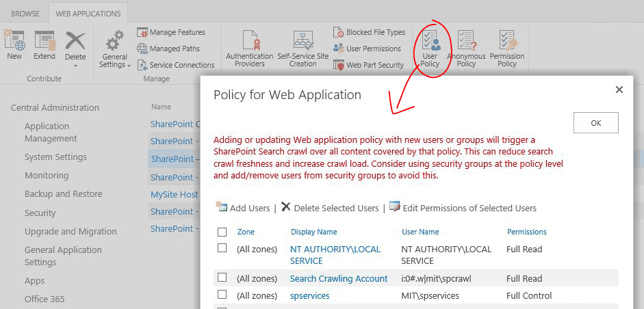Open Web Part Security
This screenshot has height=309, width=644.
pos(368,65)
